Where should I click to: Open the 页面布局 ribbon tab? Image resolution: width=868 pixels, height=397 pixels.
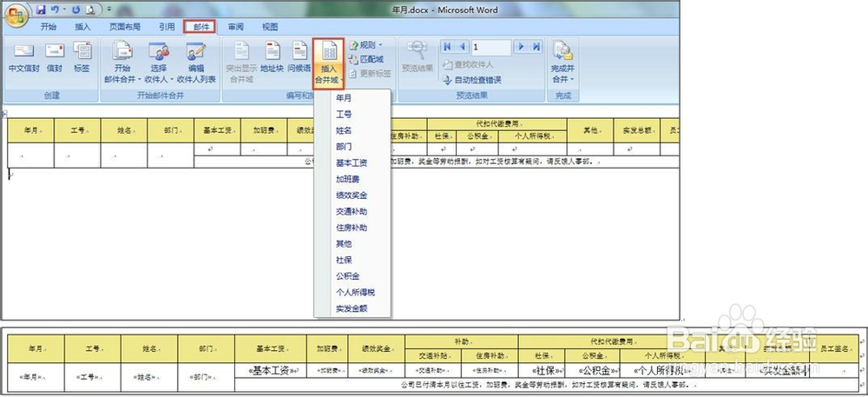pyautogui.click(x=124, y=27)
